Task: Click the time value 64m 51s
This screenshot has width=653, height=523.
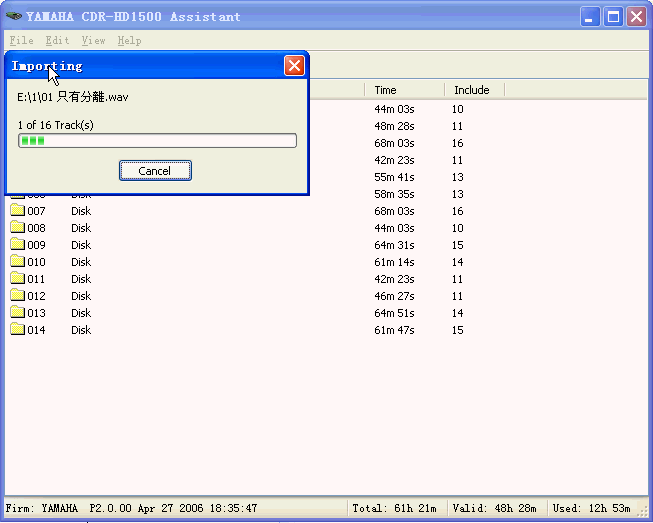Action: [x=394, y=314]
